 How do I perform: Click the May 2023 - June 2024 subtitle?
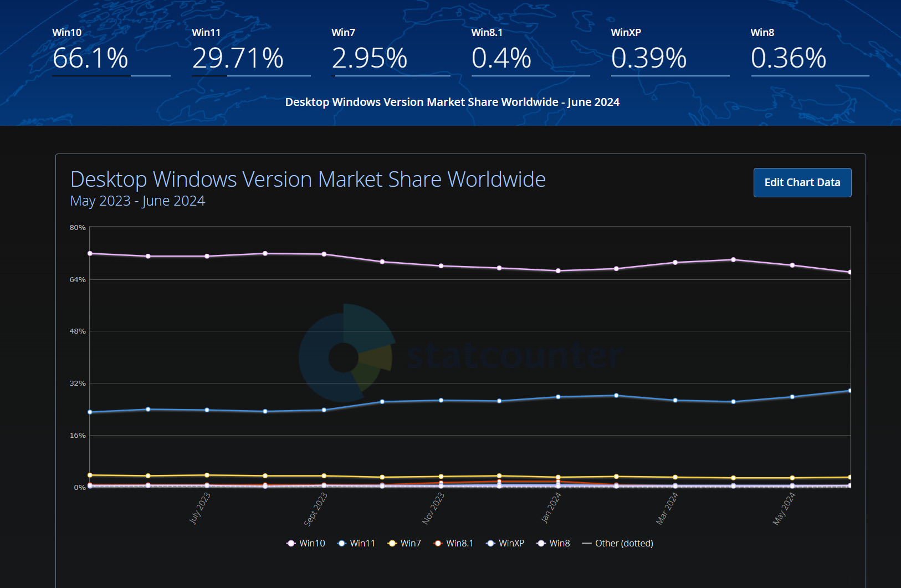tap(137, 201)
